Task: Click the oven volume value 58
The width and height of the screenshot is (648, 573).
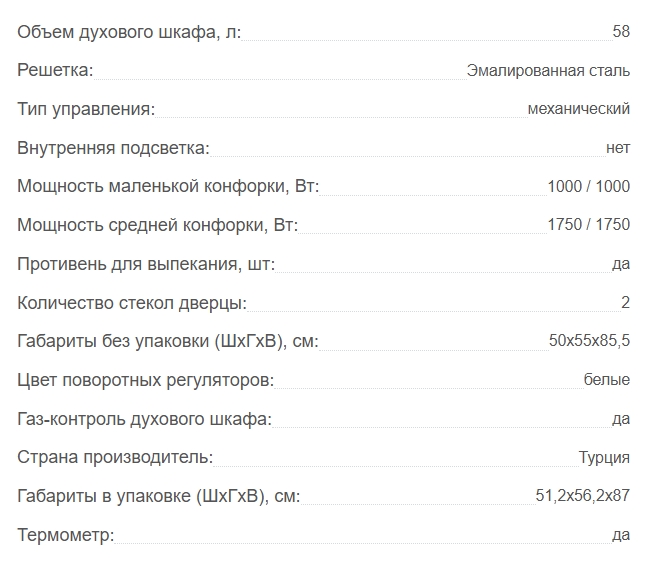Action: click(621, 32)
